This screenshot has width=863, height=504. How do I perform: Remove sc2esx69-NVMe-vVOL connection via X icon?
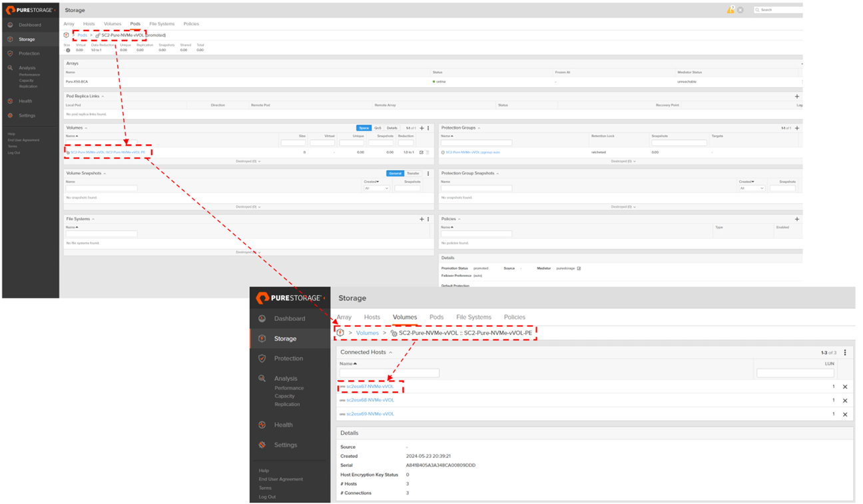(x=845, y=414)
